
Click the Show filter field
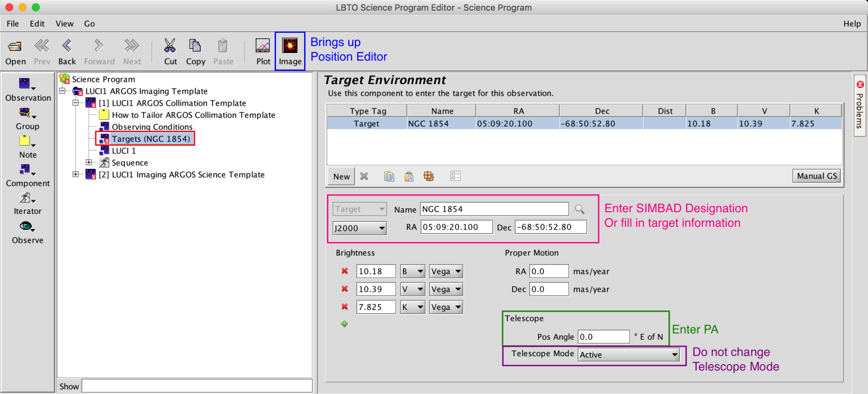click(x=197, y=386)
